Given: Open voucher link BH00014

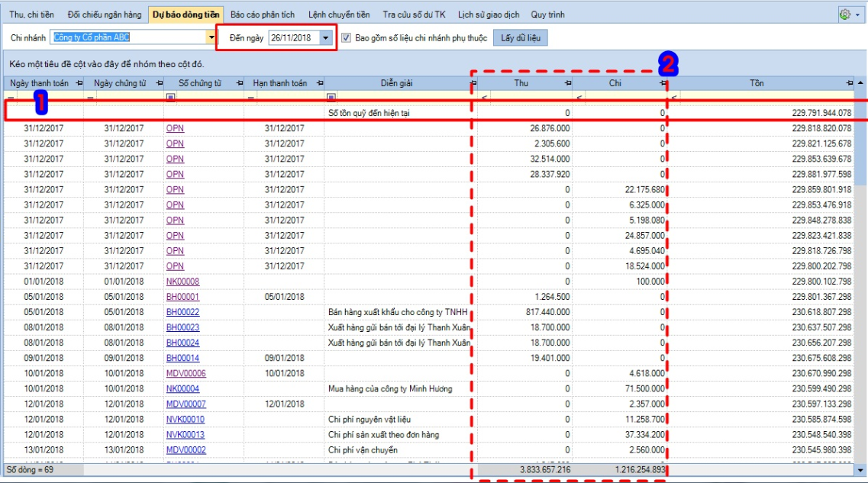Looking at the screenshot, I should coord(182,358).
